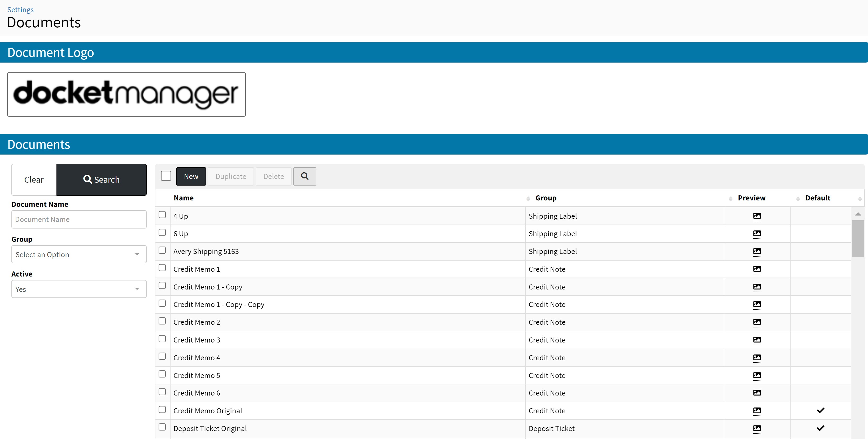
Task: Sort the table by Group column
Action: (x=546, y=198)
